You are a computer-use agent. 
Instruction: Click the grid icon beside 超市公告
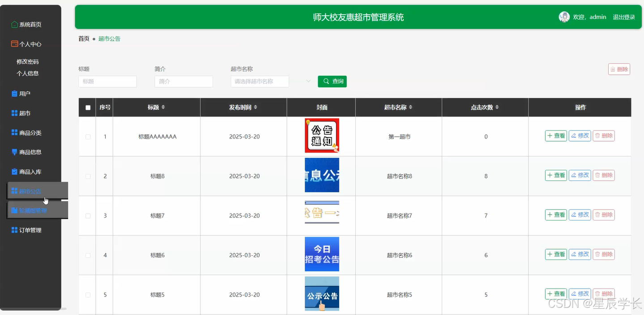(14, 191)
